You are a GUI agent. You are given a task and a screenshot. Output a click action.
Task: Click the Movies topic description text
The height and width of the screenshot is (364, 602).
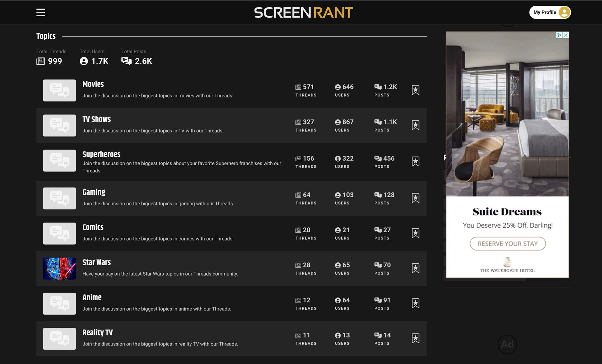click(x=158, y=96)
